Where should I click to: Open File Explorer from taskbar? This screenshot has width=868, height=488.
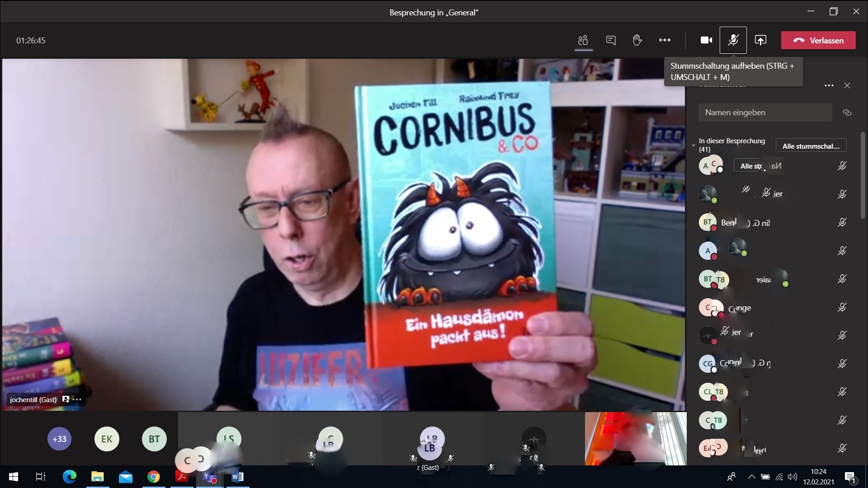(97, 477)
